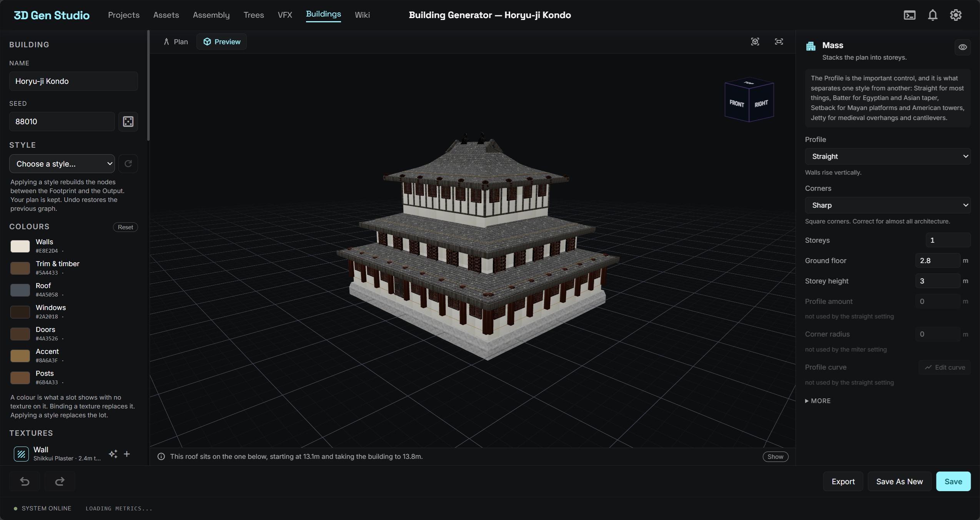Click the Reset colours button
The image size is (980, 520).
pos(125,227)
